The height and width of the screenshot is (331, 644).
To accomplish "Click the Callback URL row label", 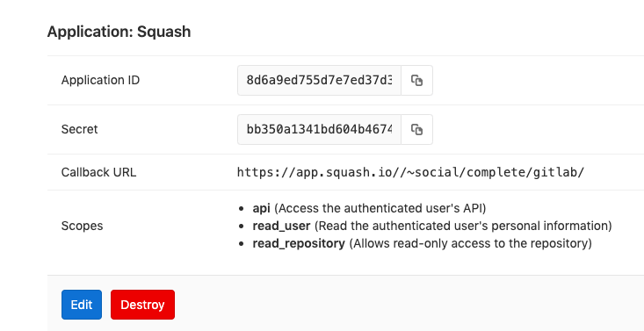I will coord(98,172).
